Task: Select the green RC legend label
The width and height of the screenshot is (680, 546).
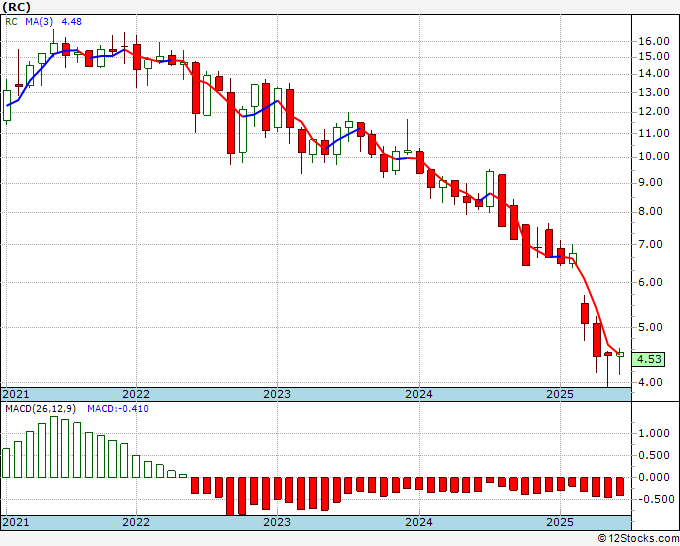Action: (11, 21)
